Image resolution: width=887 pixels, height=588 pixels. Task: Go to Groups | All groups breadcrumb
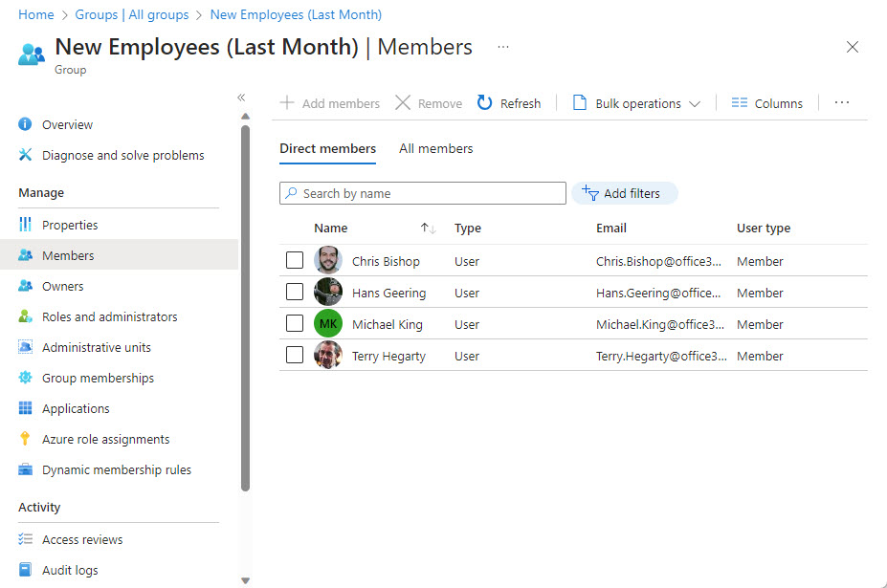pyautogui.click(x=132, y=14)
